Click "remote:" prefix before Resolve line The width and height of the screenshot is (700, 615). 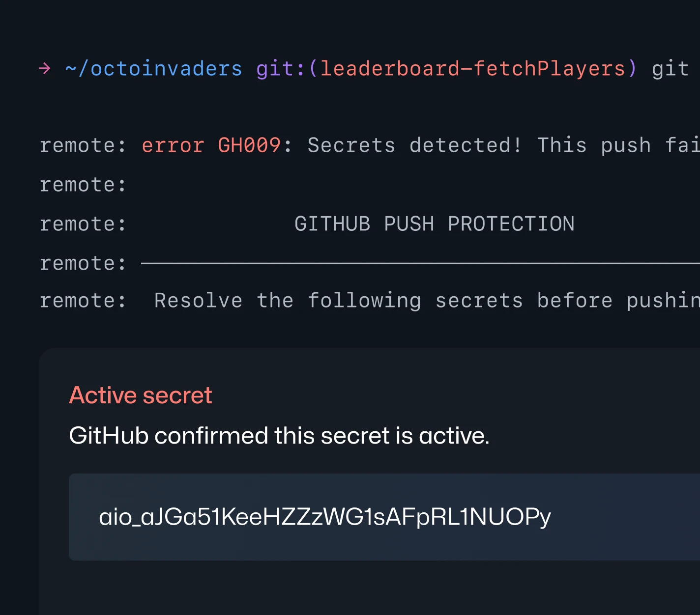click(x=83, y=301)
